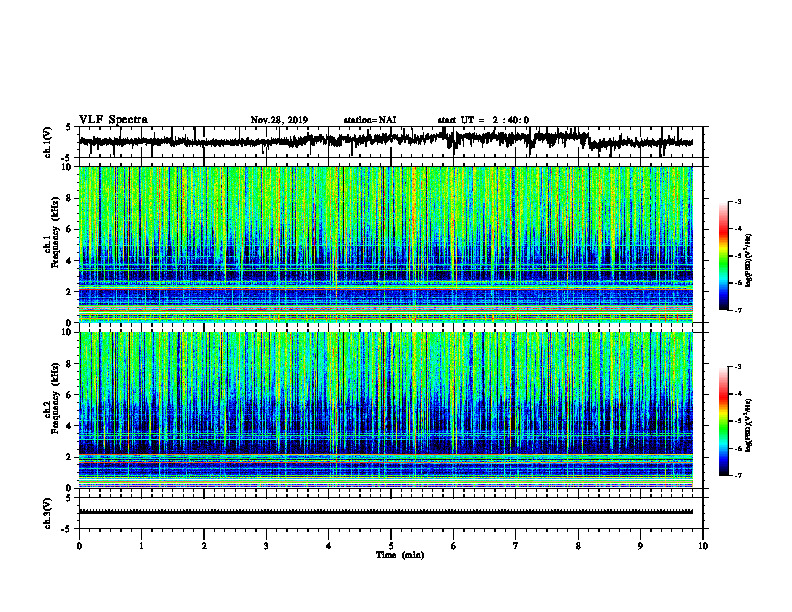Select the ch.1 color bar "log(PSD)(V²/Hz)" label

749,260
